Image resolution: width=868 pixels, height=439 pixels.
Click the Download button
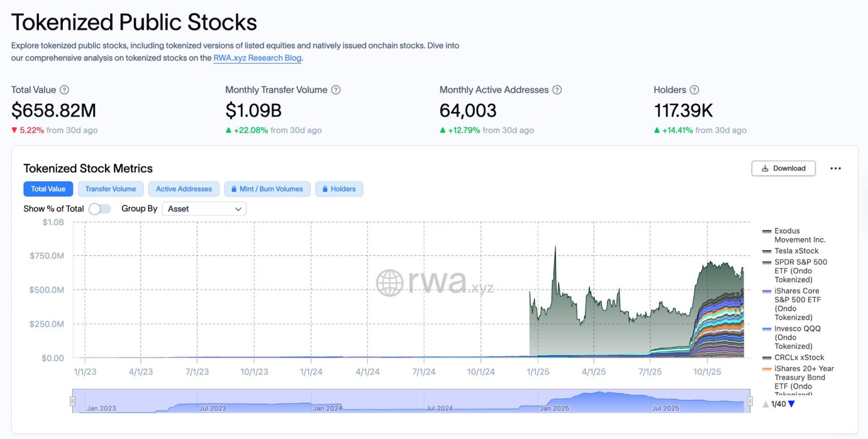(783, 169)
